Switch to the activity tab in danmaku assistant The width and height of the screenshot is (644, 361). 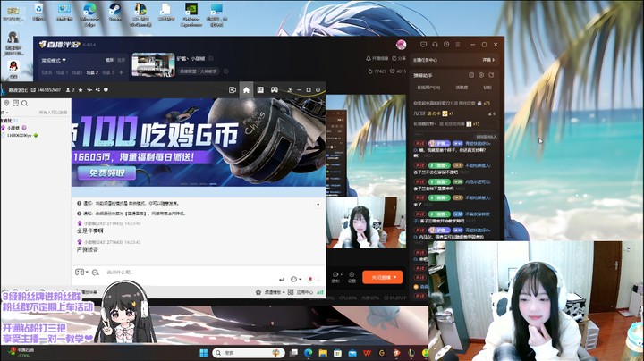pos(462,88)
